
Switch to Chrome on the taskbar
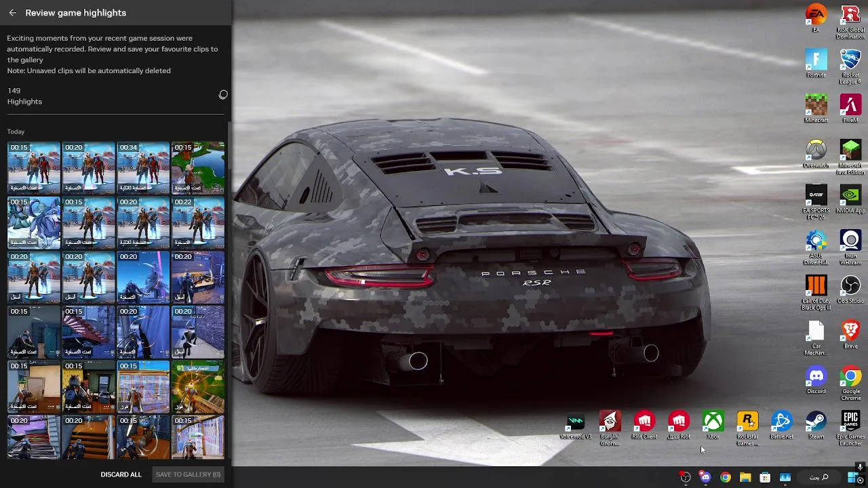[x=726, y=478]
